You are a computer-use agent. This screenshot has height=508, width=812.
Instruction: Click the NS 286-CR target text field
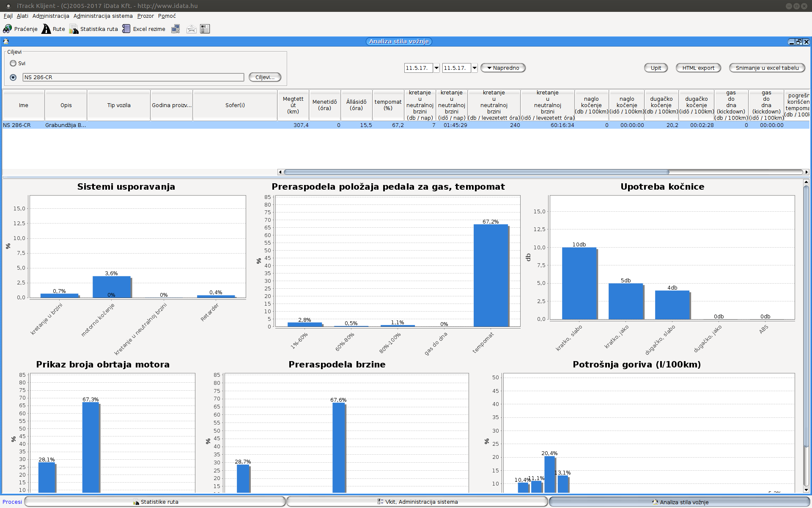point(133,77)
